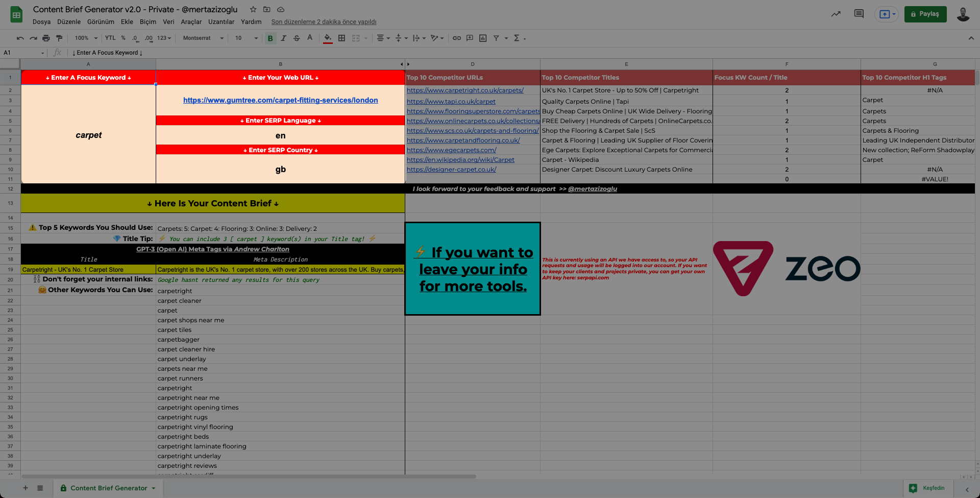
Task: Open the Montserrat font dropdown
Action: (x=203, y=38)
